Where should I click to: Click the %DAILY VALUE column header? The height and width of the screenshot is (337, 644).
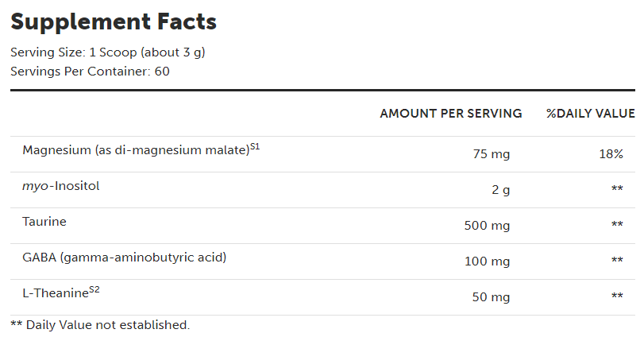point(590,114)
